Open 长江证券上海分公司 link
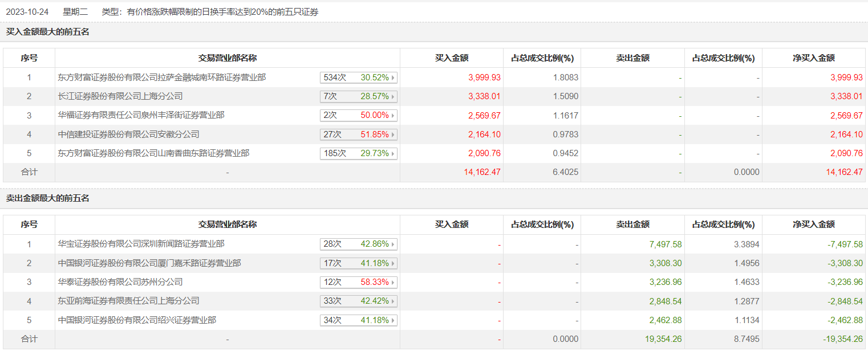The image size is (868, 351). point(120,96)
